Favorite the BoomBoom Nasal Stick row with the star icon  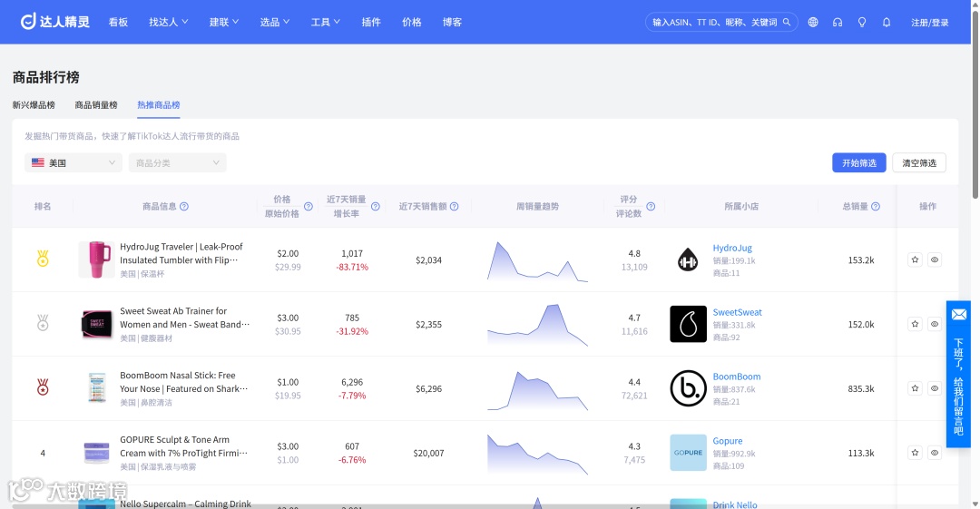(x=915, y=388)
